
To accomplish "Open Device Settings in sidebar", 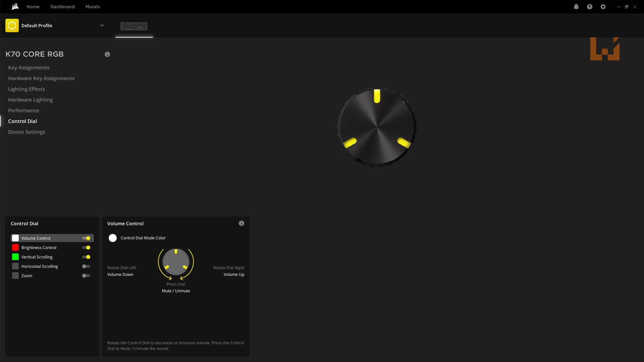I will point(26,132).
